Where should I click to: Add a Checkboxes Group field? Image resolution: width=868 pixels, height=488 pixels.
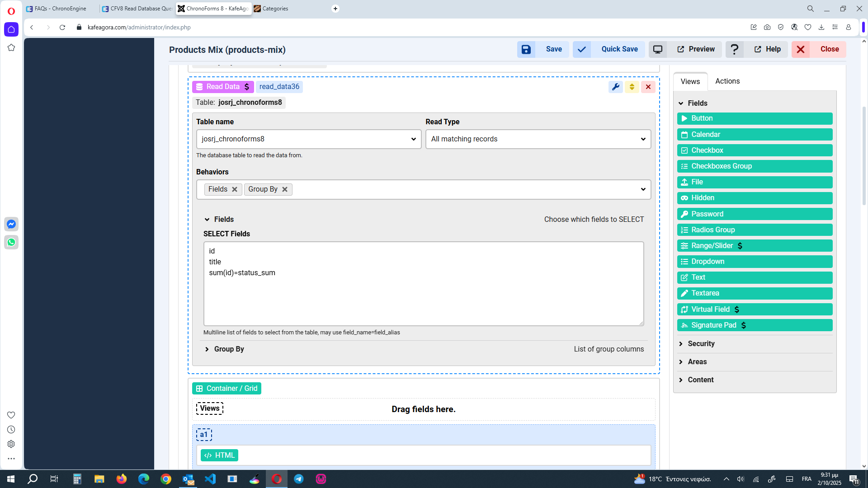coord(754,166)
